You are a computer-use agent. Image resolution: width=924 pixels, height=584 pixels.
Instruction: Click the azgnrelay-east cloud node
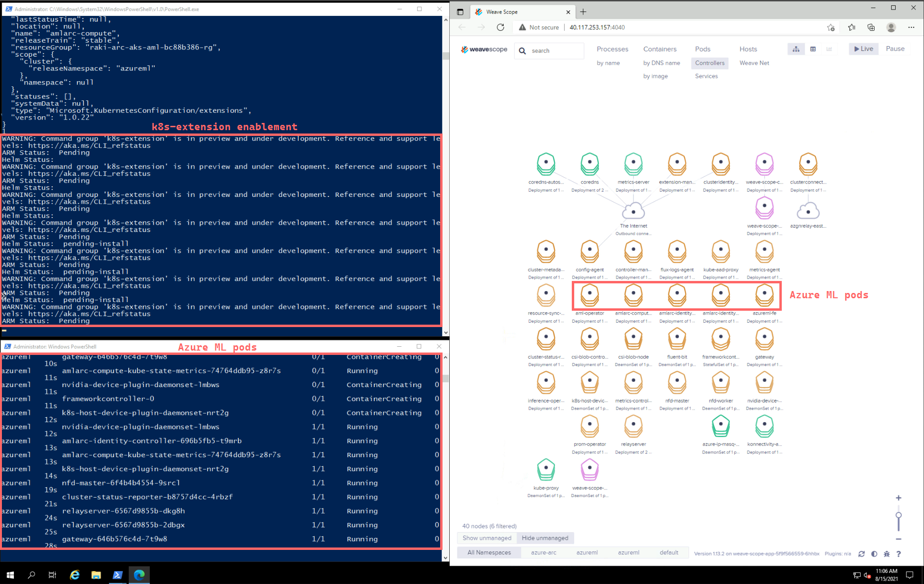[x=808, y=211]
